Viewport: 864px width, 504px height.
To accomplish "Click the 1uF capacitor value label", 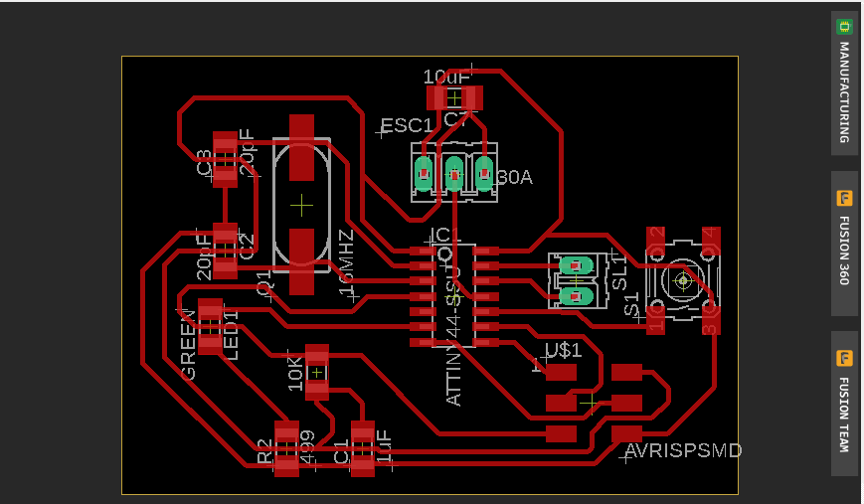I will (x=384, y=446).
